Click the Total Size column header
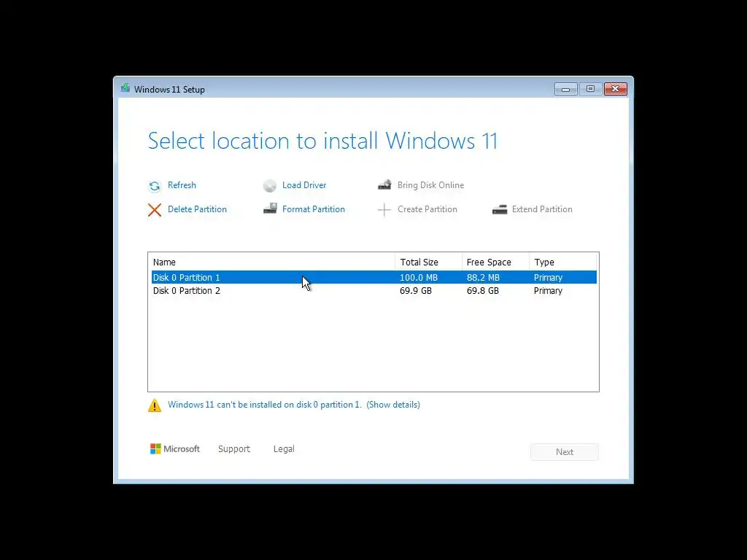The height and width of the screenshot is (560, 747). point(428,262)
